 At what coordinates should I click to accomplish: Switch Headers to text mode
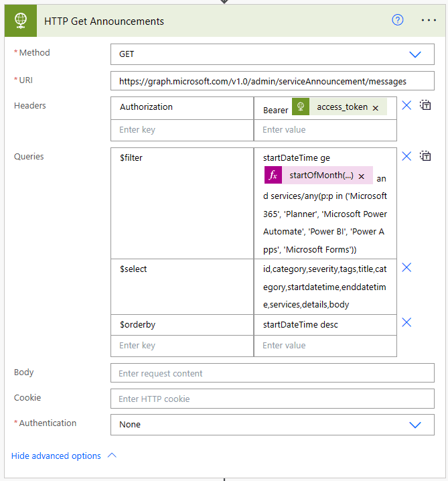pos(425,105)
